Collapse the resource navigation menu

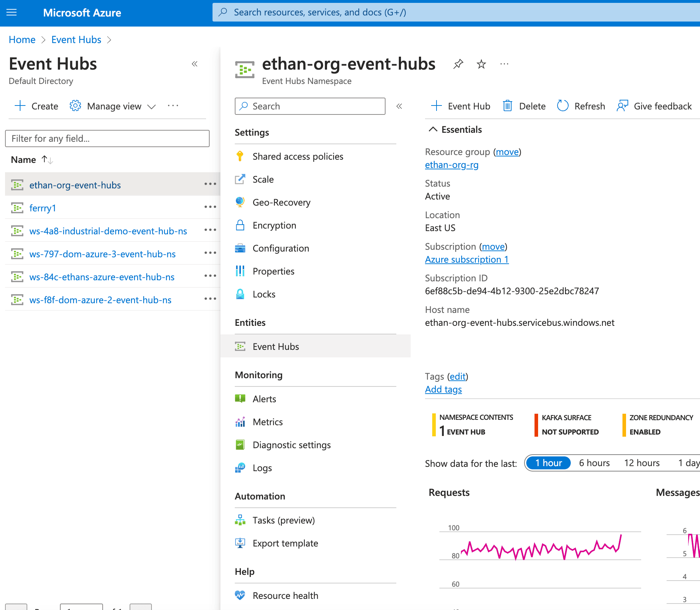(399, 106)
